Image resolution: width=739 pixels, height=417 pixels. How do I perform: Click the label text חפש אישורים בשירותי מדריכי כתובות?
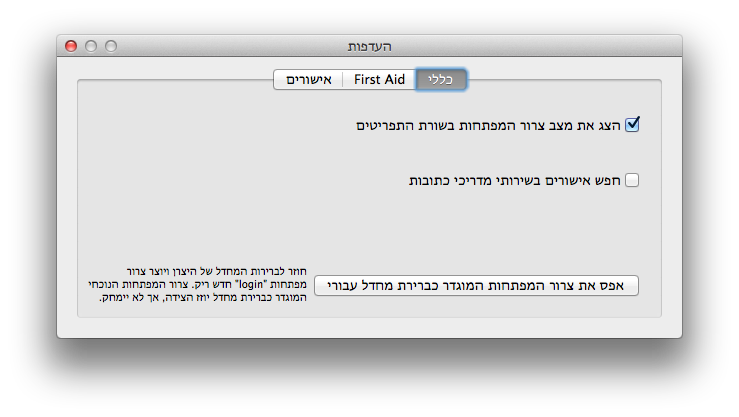tap(515, 181)
